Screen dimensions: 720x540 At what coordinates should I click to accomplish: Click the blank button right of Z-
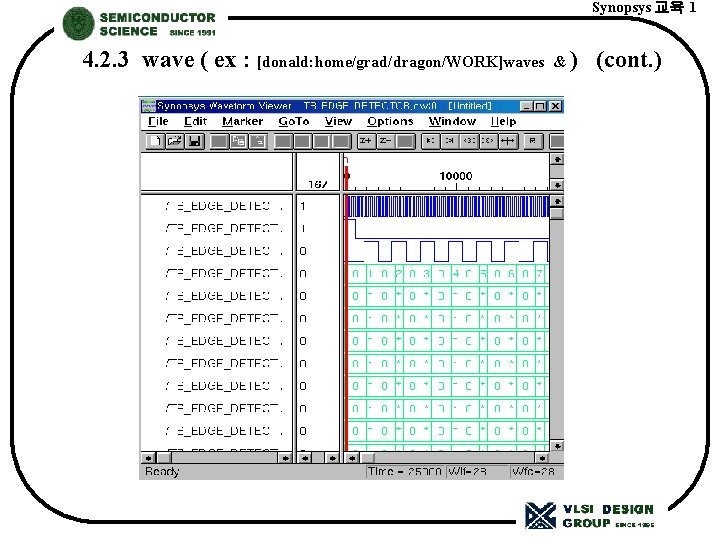(405, 141)
